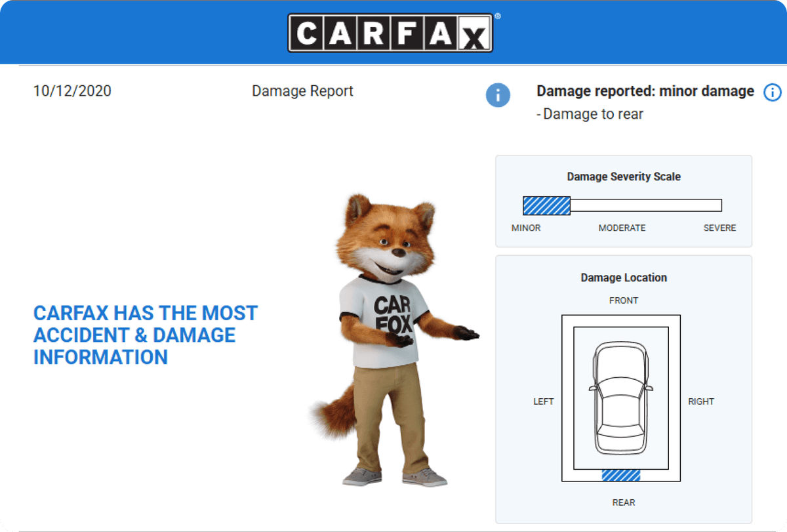Select the striped rear damage marker

[x=621, y=475]
